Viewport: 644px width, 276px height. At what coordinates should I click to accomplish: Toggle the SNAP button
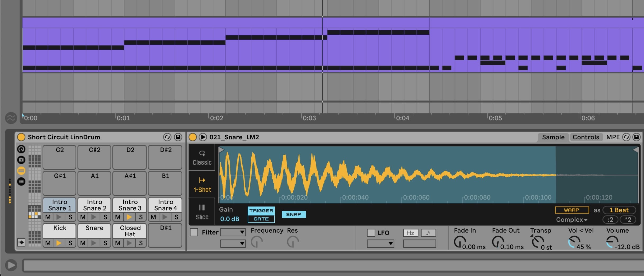(x=293, y=214)
